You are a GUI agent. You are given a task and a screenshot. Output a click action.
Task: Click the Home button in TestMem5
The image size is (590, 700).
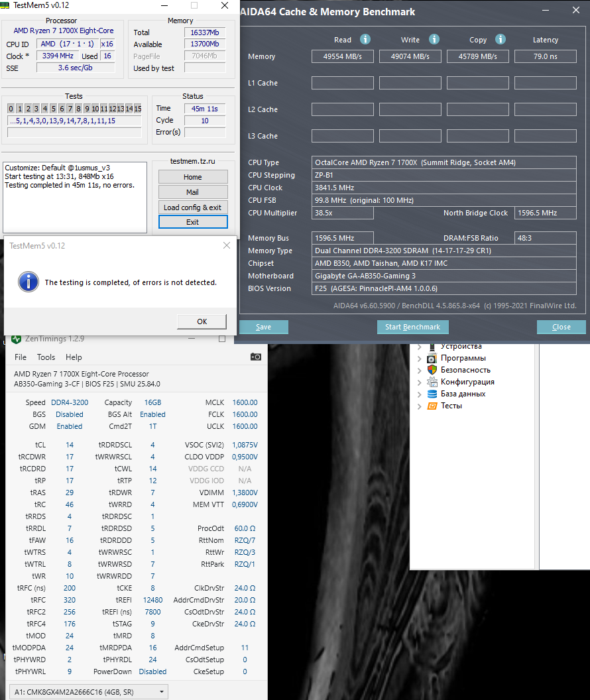pos(193,177)
